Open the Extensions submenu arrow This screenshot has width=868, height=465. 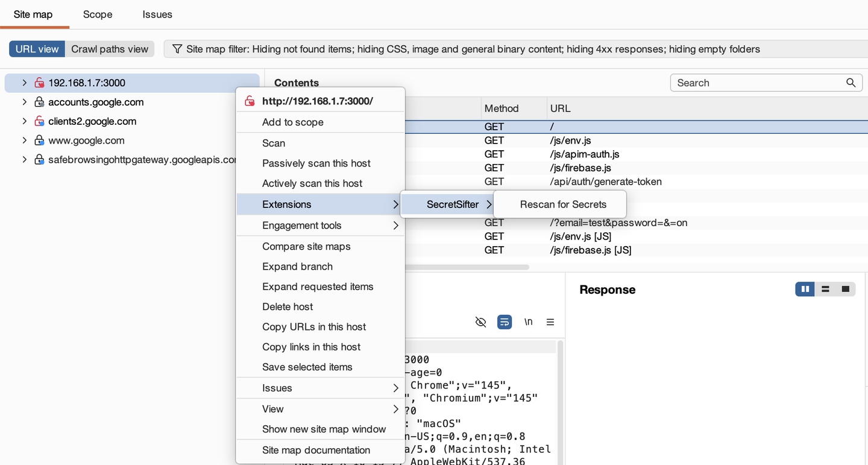coord(395,204)
